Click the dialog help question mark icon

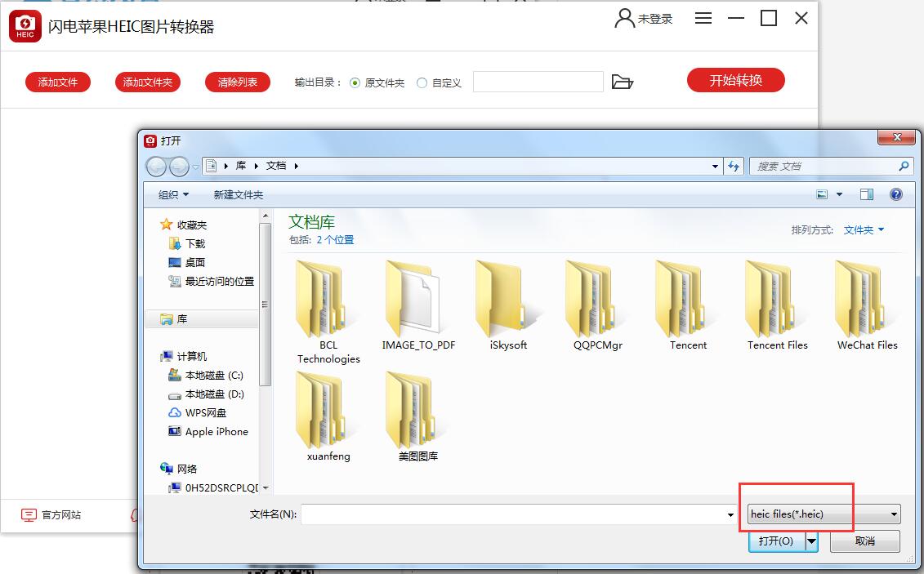[896, 194]
